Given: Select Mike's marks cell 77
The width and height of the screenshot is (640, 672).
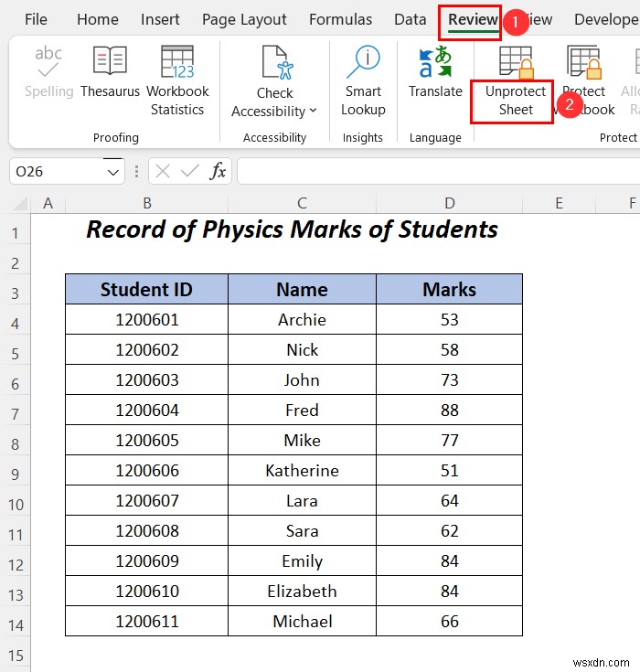Looking at the screenshot, I should click(449, 441).
